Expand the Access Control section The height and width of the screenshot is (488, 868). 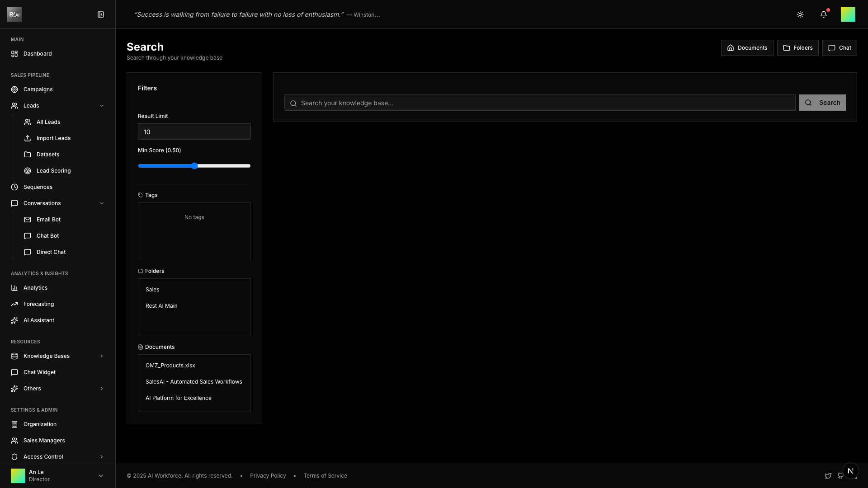coord(101,457)
